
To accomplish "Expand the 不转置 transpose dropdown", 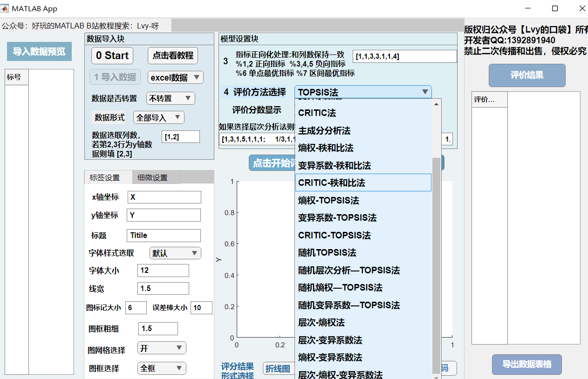I will (x=171, y=98).
